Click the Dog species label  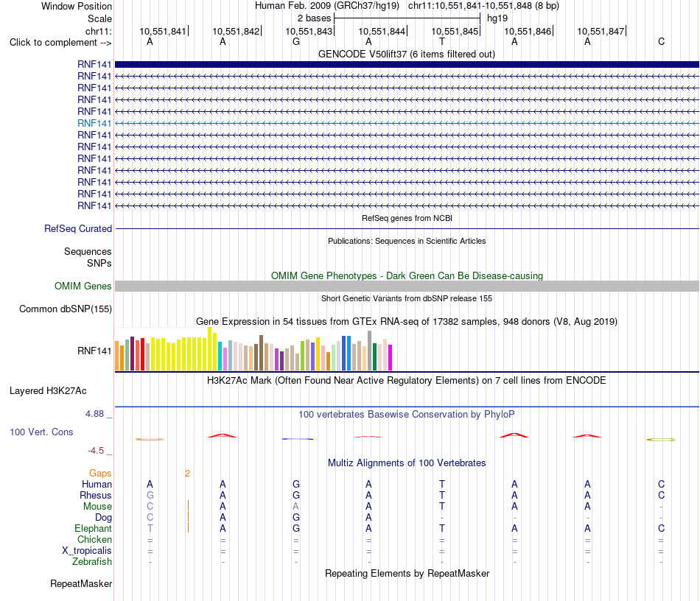click(103, 518)
